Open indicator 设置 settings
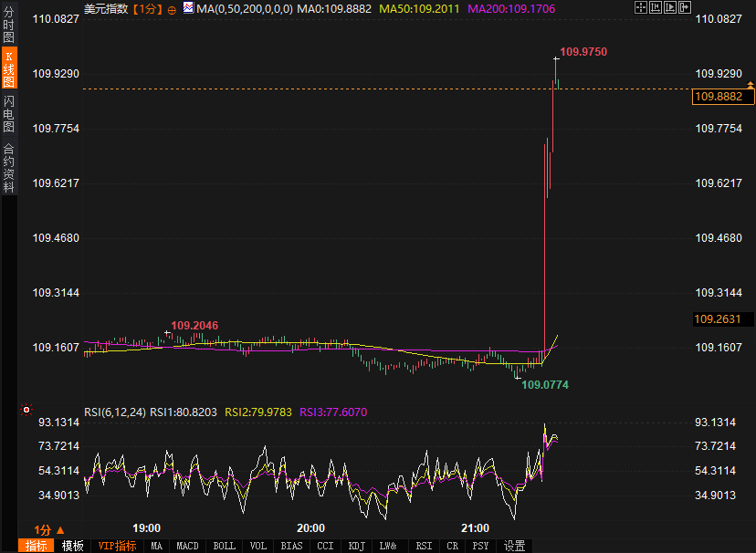Image resolution: width=756 pixels, height=553 pixels. coord(514,546)
